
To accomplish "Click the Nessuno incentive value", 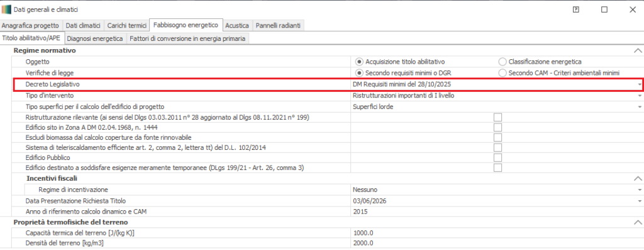I will pos(365,190).
